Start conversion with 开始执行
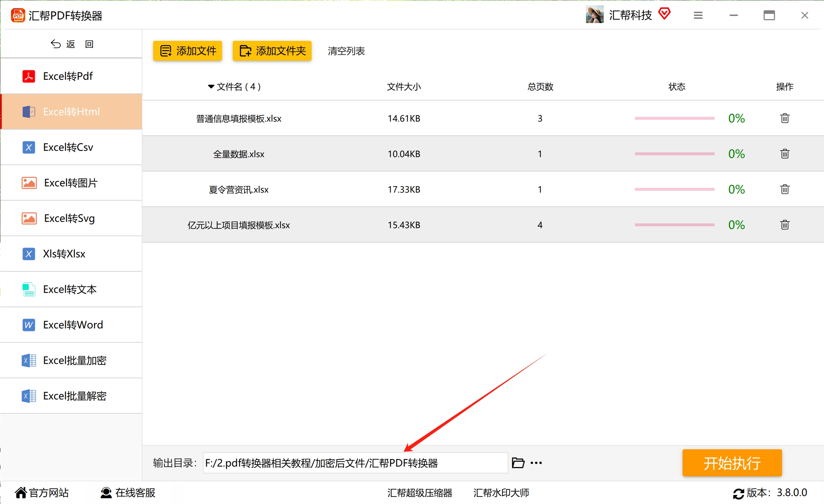 click(732, 463)
